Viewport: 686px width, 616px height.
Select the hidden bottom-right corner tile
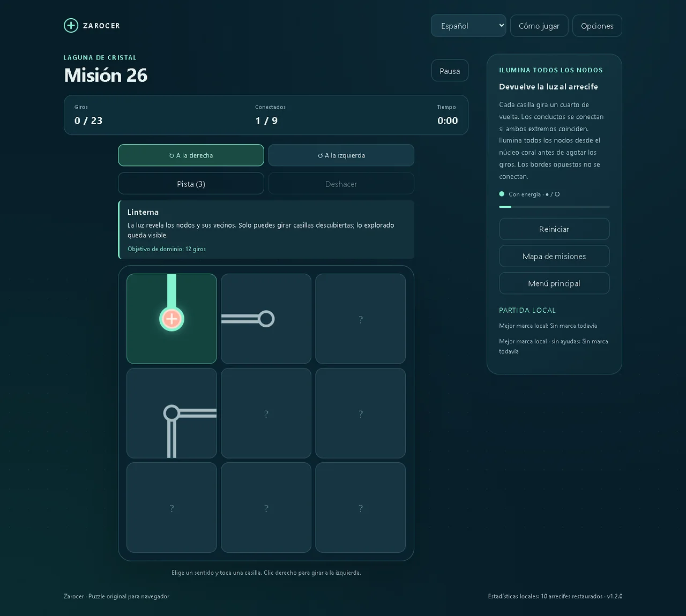[x=360, y=507]
